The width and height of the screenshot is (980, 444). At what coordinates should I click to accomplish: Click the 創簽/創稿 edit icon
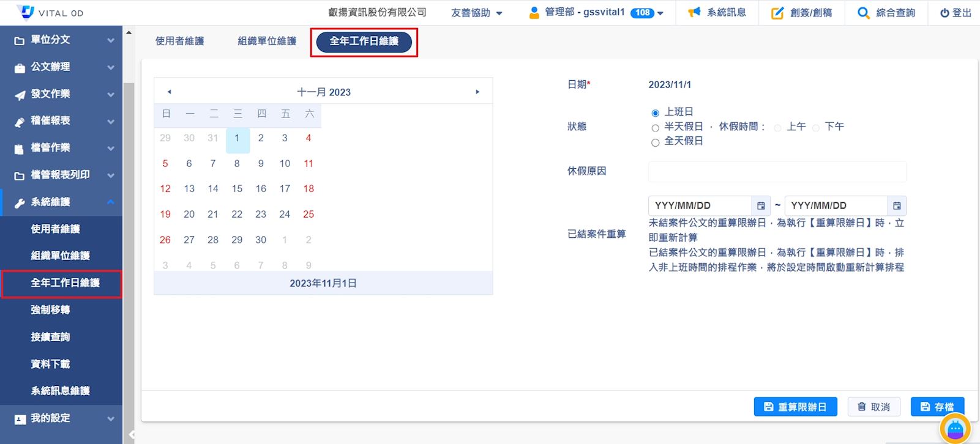coord(777,13)
